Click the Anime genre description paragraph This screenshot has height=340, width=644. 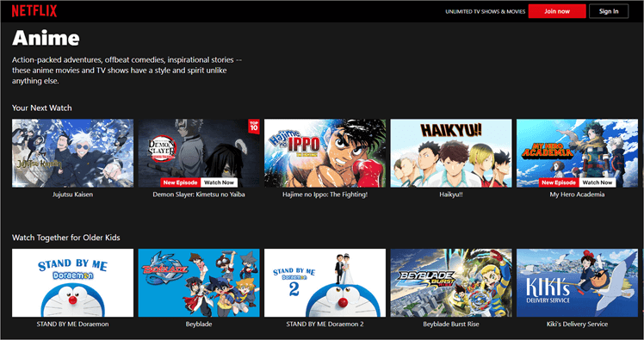127,71
